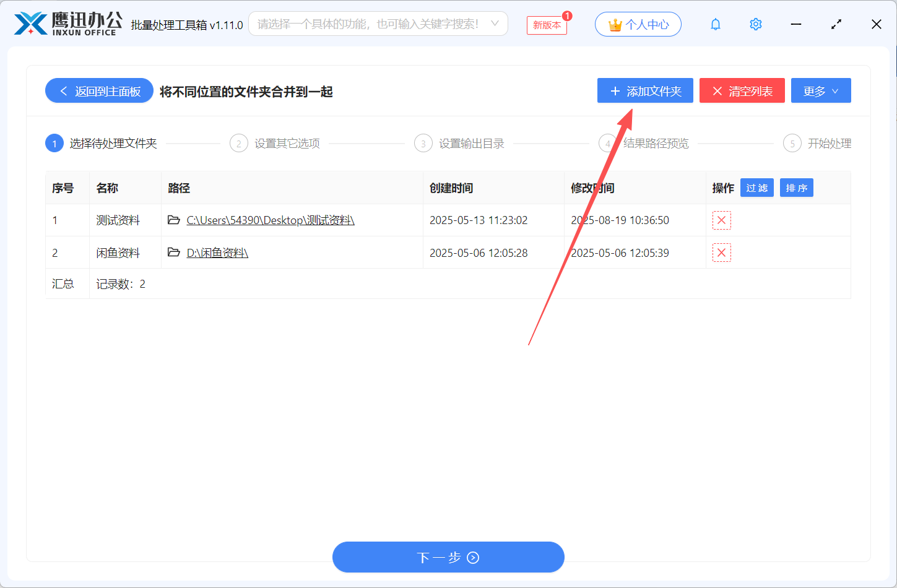Click folder icon beside C:\Users path
Image resolution: width=897 pixels, height=588 pixels.
click(174, 220)
